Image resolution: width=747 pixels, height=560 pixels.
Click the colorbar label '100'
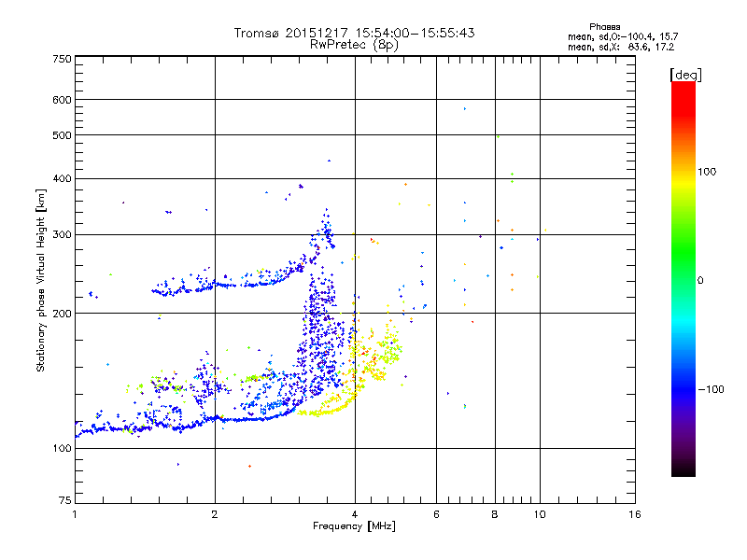[x=707, y=172]
